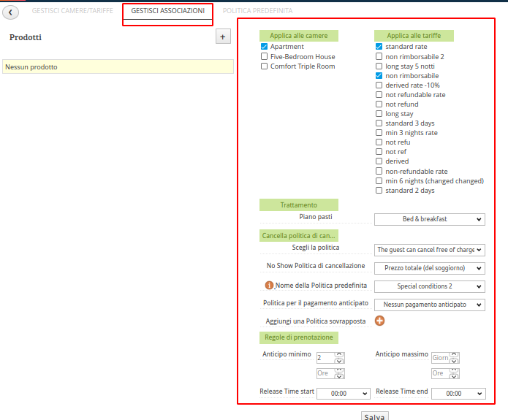Click the info icon next to Nome della Politica predefinita
The width and height of the screenshot is (508, 420).
269,286
